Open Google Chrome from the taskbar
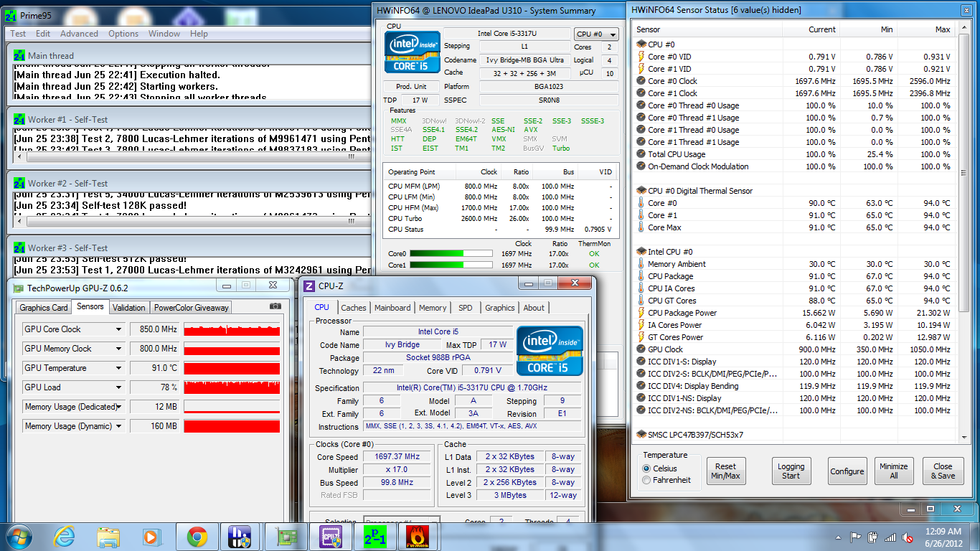 197,537
